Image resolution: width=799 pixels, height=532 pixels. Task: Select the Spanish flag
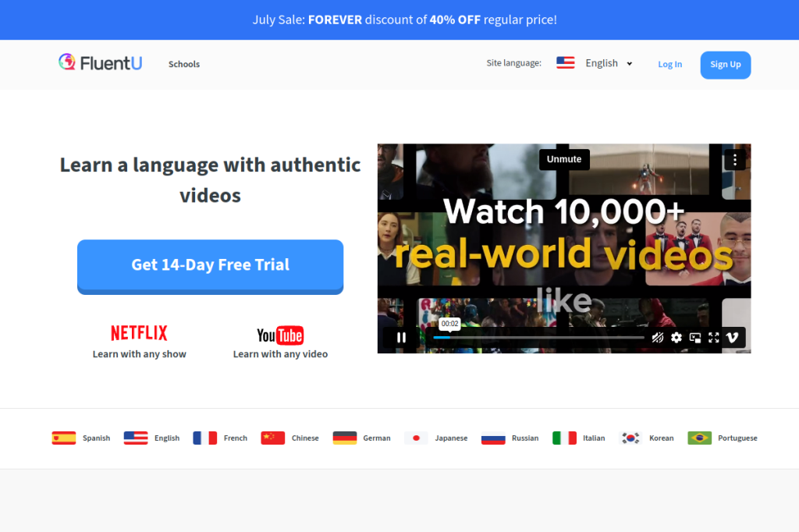click(64, 438)
